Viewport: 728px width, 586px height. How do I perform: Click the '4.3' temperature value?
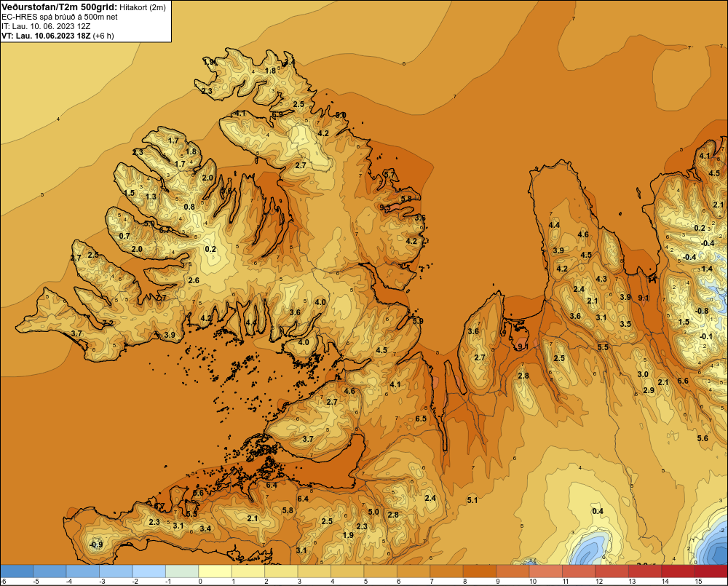601,279
